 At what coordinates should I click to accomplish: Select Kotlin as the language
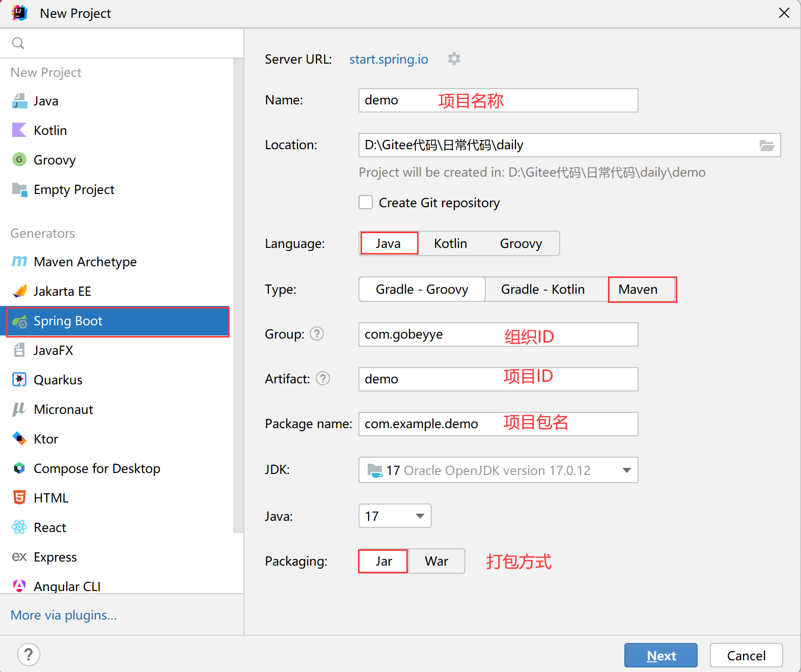point(451,243)
